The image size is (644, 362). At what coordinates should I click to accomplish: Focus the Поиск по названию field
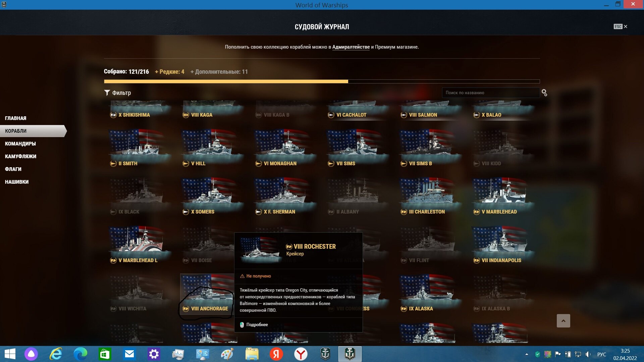coord(491,93)
